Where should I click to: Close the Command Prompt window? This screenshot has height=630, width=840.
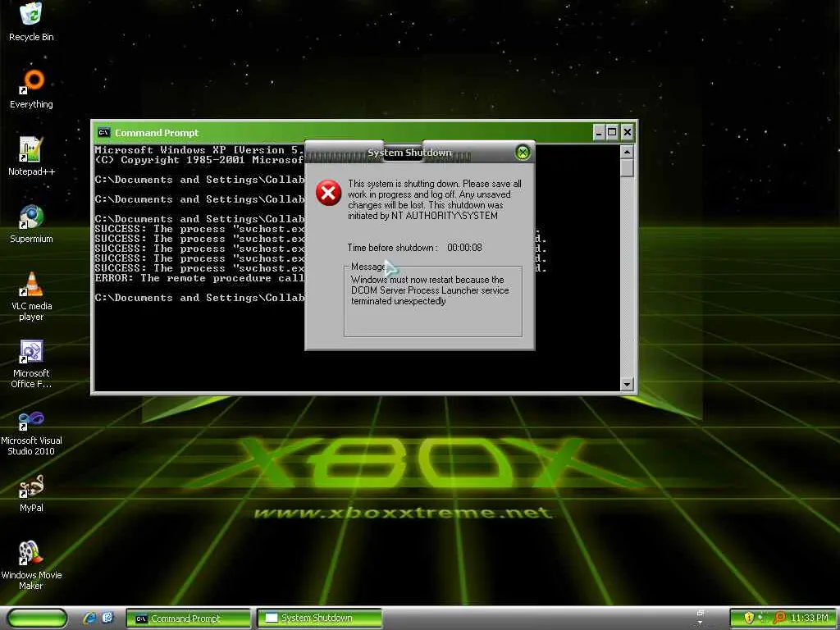[628, 132]
